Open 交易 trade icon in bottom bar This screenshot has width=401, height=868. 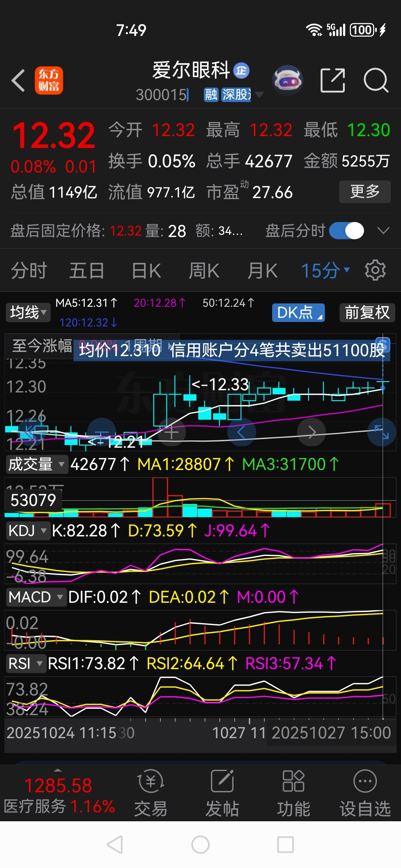[x=151, y=793]
